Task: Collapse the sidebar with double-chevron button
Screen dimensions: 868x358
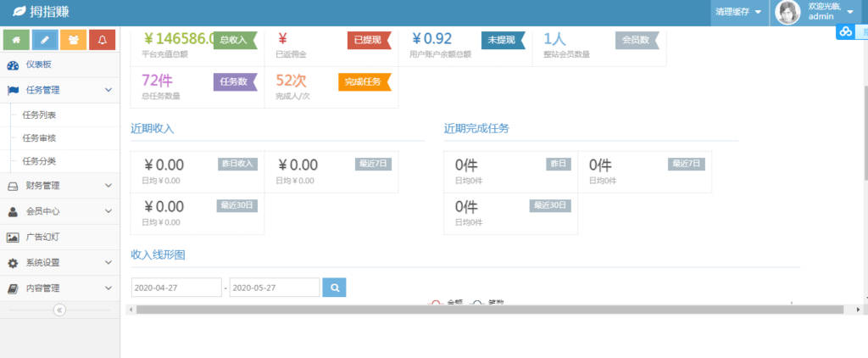Action: click(x=60, y=310)
